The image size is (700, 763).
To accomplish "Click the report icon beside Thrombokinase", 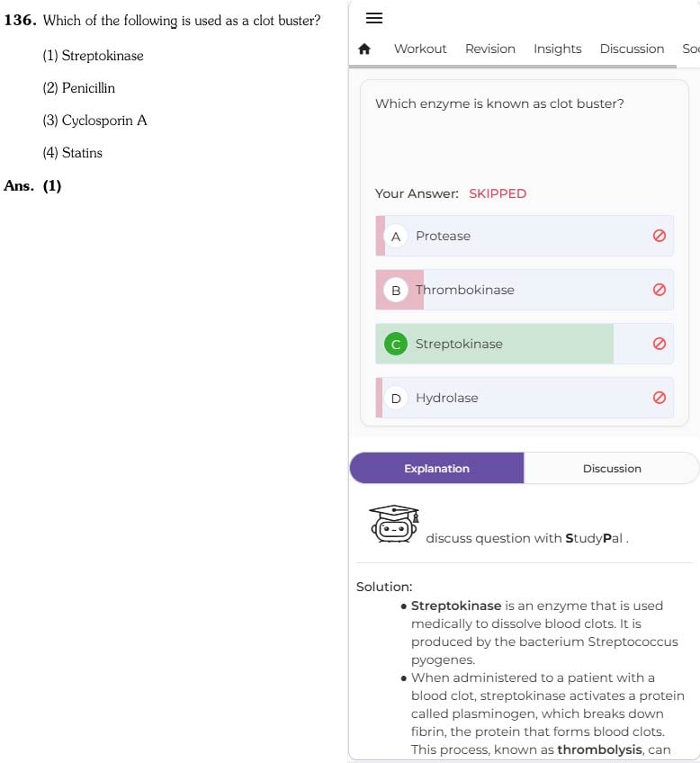I will pyautogui.click(x=660, y=290).
